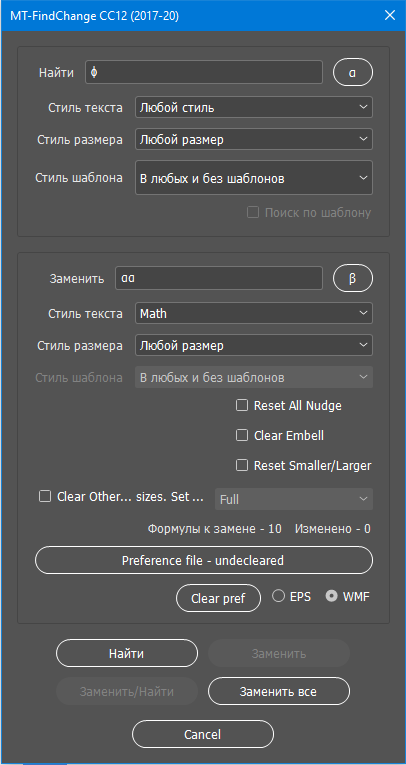Toggle the Clear Embell checkbox

(242, 435)
